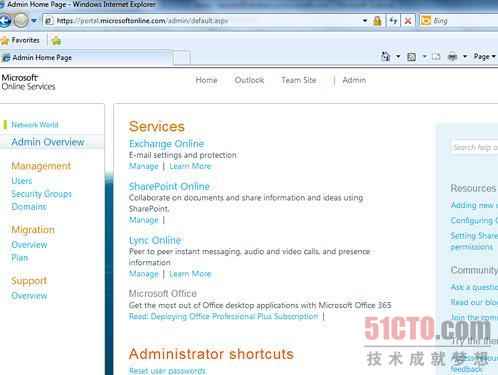Open a new blank tab

click(182, 58)
